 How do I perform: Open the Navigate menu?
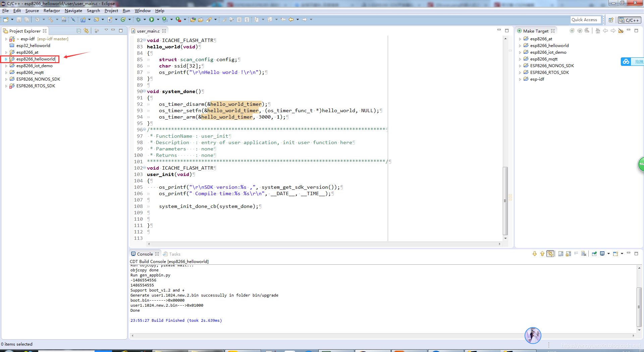click(73, 11)
